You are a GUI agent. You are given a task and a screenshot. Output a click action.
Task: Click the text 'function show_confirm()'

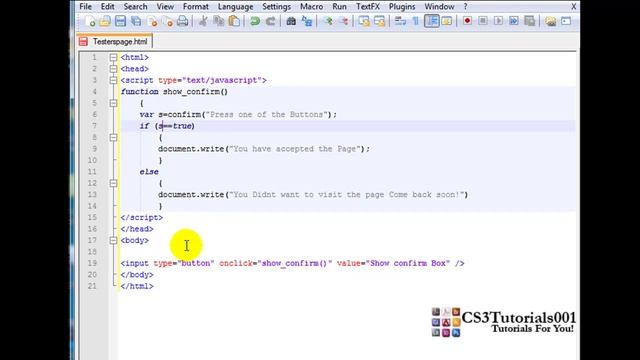[x=174, y=92]
